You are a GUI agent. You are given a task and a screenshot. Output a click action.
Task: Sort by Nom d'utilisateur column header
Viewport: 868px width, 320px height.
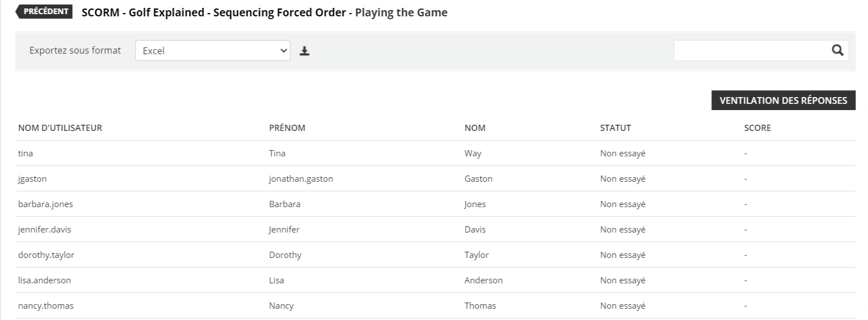[x=60, y=128]
